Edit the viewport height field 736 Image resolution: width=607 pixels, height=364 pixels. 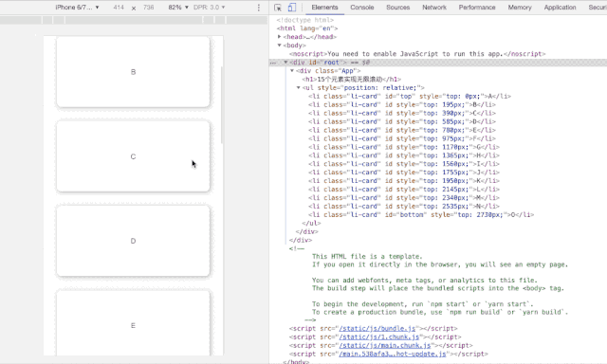coord(148,8)
